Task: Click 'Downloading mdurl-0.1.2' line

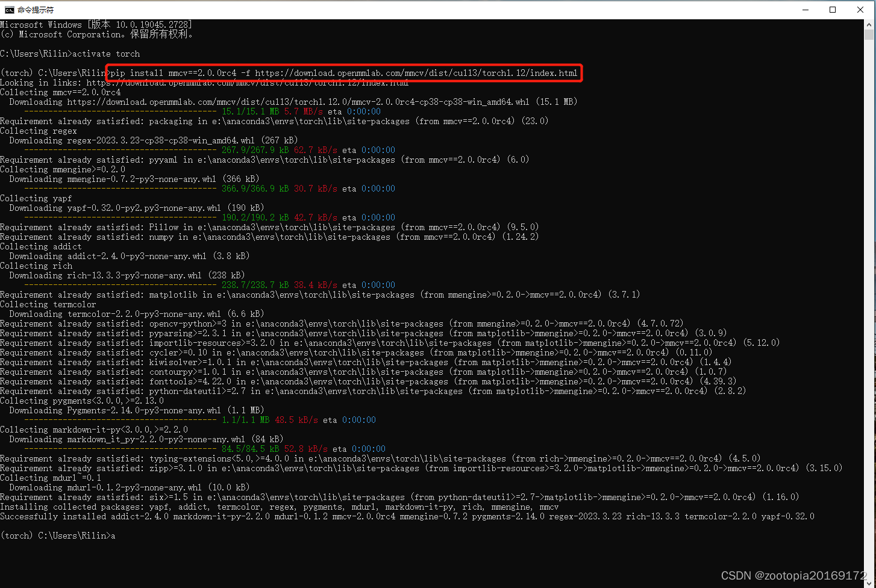Action: point(130,487)
